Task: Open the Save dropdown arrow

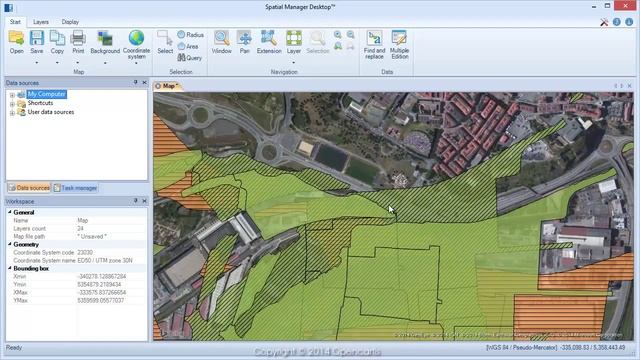Action: point(37,63)
